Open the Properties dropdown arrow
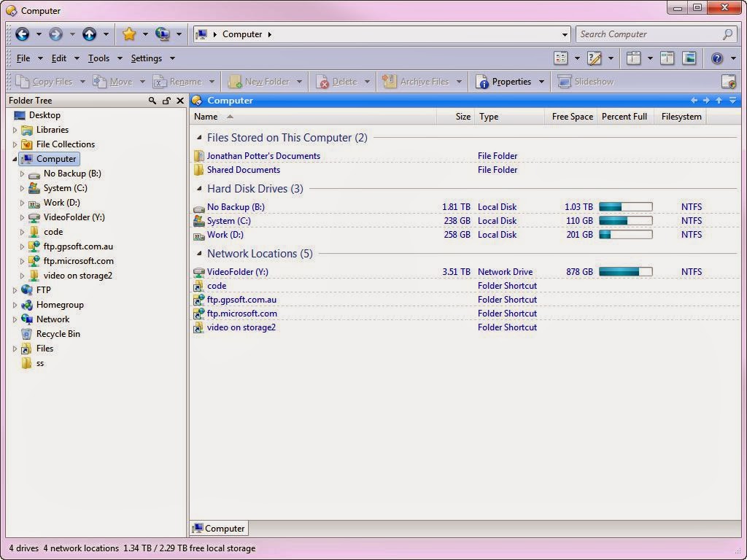Viewport: 747px width, 560px height. pyautogui.click(x=541, y=82)
